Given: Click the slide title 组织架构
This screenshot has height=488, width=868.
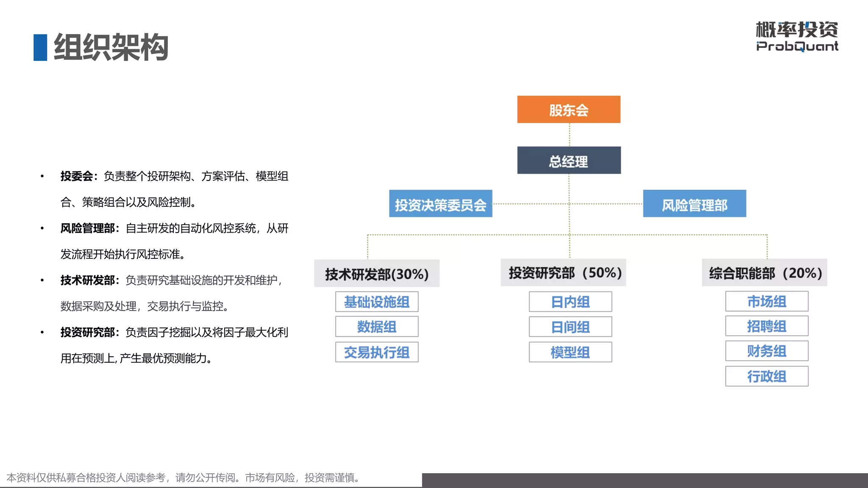Looking at the screenshot, I should point(111,47).
